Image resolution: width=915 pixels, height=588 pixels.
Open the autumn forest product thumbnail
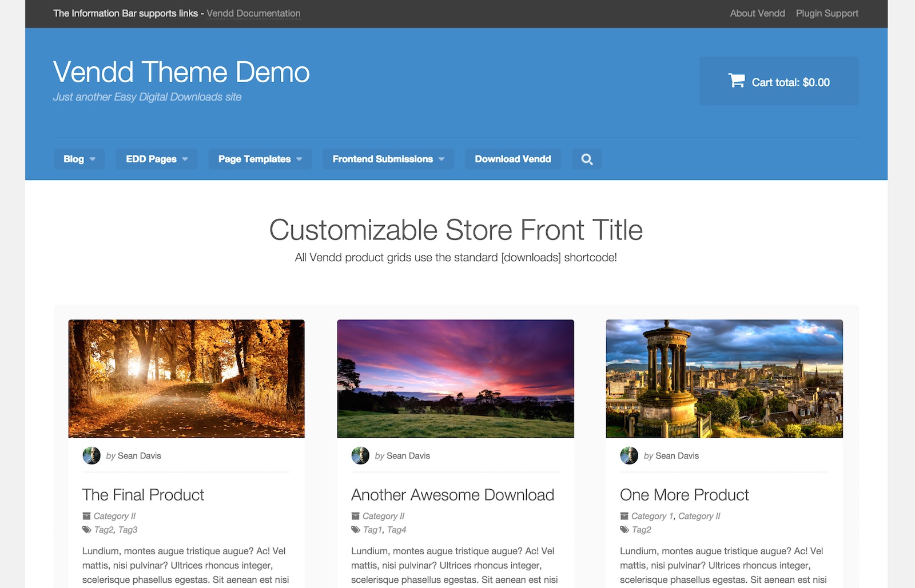pyautogui.click(x=186, y=378)
